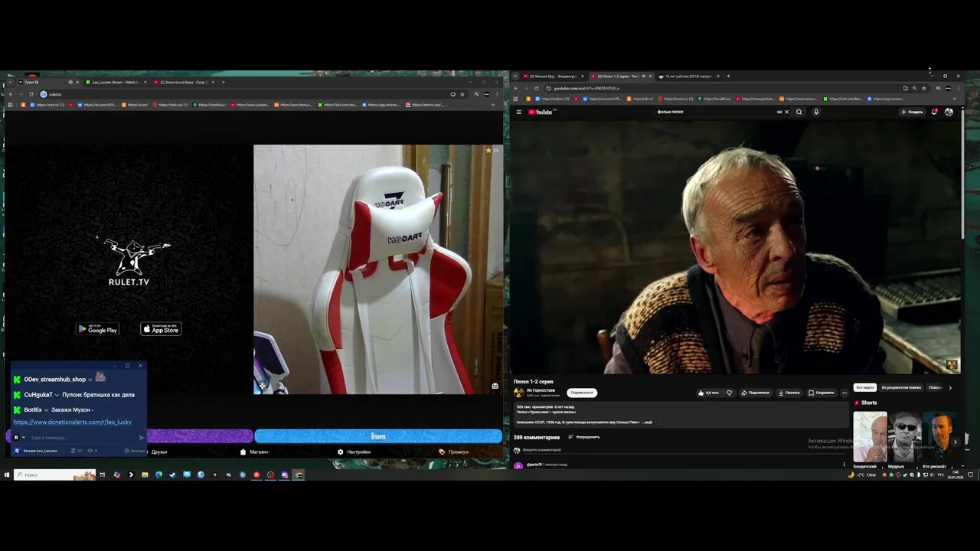Image resolution: width=980 pixels, height=551 pixels.
Task: Show hidden bookmarks with double chevron
Action: (955, 99)
